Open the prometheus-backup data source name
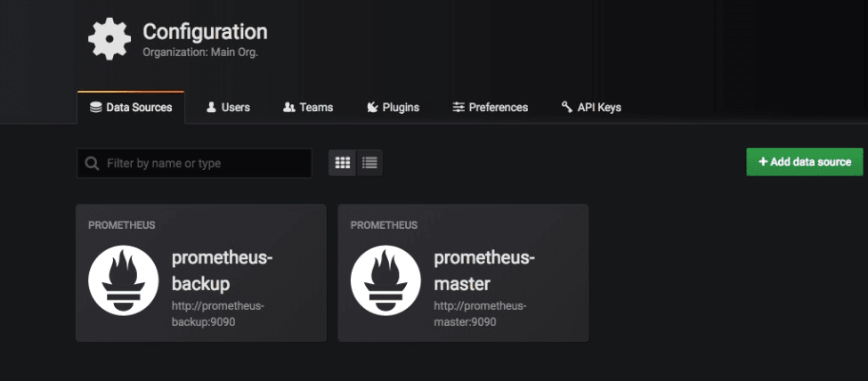This screenshot has width=868, height=381. click(x=222, y=271)
